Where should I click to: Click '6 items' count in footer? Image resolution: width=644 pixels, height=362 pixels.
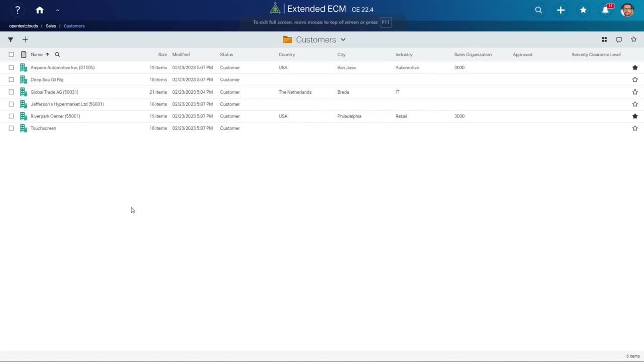click(x=633, y=356)
